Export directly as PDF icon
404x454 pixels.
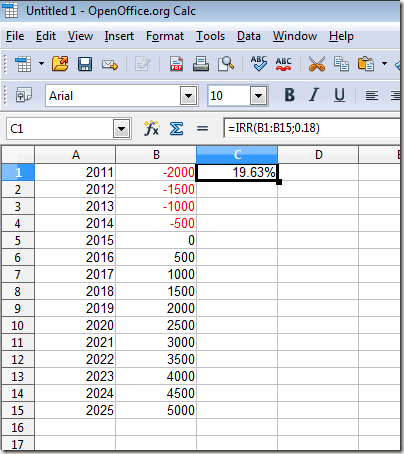[176, 63]
